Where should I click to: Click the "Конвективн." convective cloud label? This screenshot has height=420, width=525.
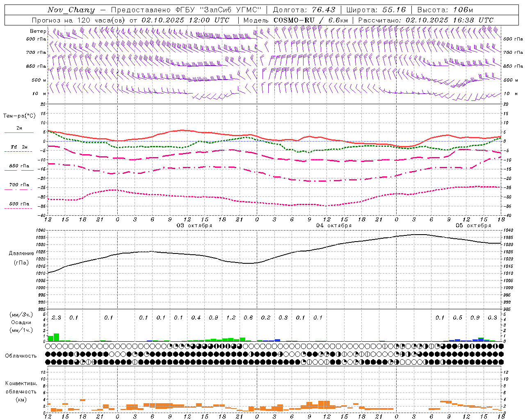click(21, 383)
